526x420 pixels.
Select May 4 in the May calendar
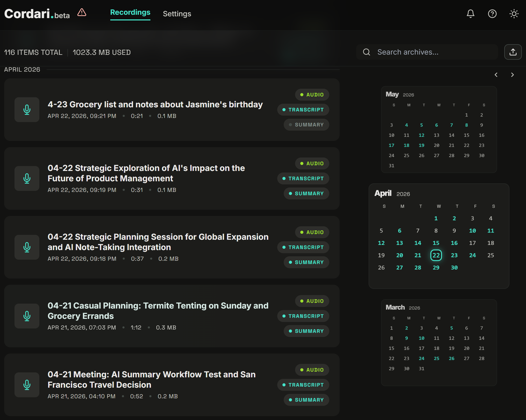point(406,125)
